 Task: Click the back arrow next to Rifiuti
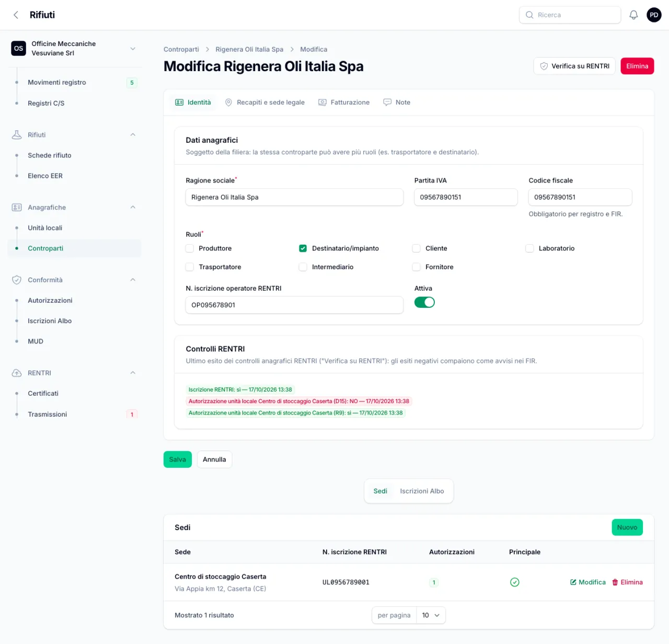pyautogui.click(x=16, y=15)
